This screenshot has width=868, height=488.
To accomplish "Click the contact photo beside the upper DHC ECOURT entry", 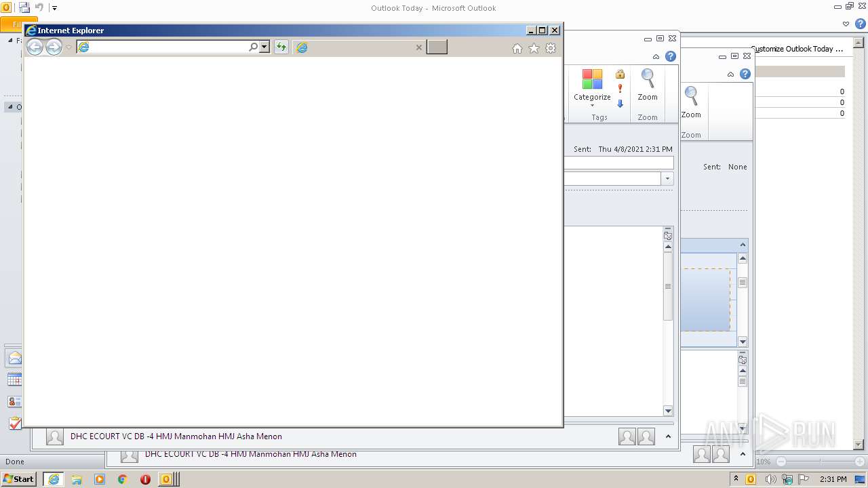I will (55, 436).
